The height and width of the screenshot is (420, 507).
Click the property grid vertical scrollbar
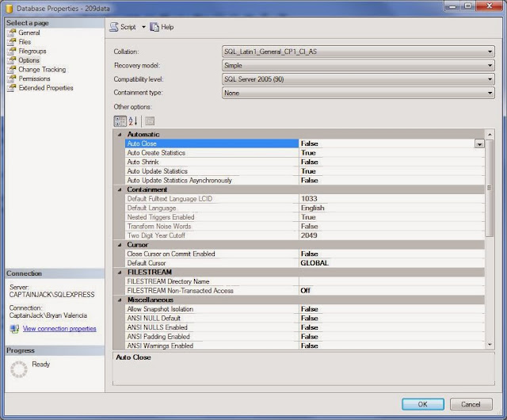[490, 239]
